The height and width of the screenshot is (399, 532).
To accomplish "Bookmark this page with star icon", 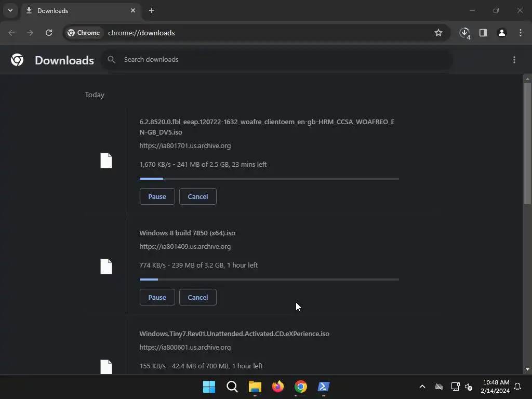I will [438, 33].
